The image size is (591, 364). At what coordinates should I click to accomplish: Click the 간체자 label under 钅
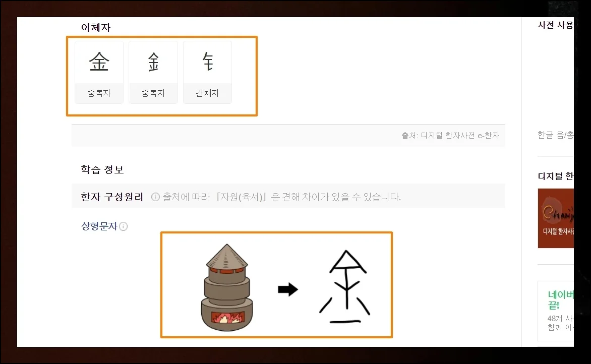(207, 93)
